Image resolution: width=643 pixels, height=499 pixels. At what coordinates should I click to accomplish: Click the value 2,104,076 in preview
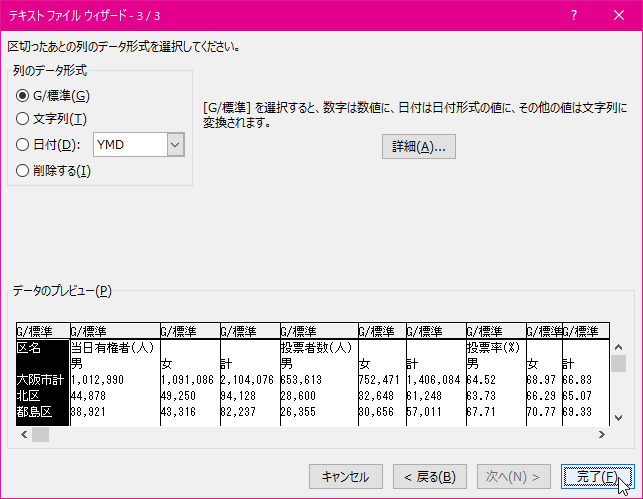coord(247,380)
